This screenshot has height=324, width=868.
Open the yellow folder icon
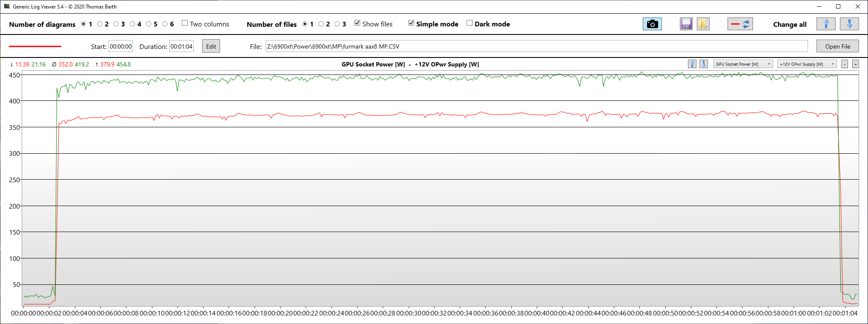pos(703,24)
